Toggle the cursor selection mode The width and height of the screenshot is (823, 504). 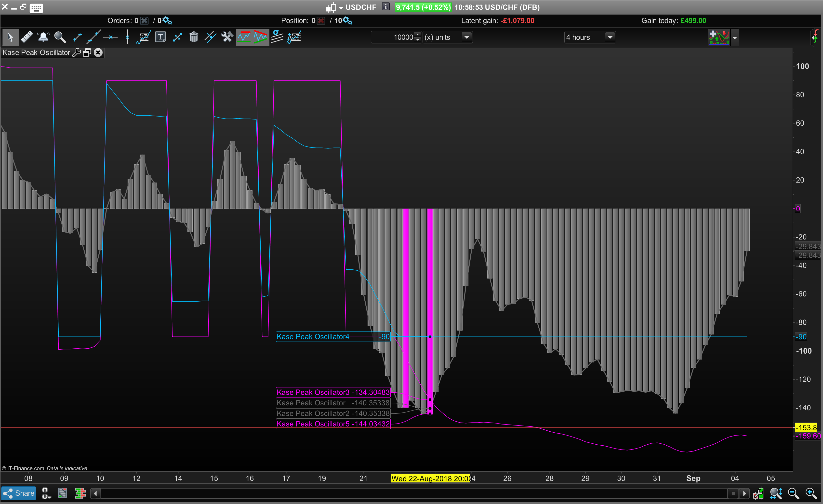pos(10,37)
